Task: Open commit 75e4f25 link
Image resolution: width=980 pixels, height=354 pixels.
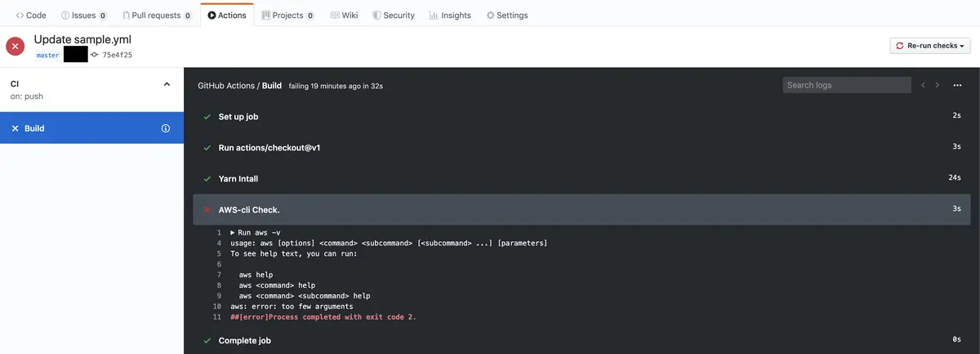Action: coord(117,55)
